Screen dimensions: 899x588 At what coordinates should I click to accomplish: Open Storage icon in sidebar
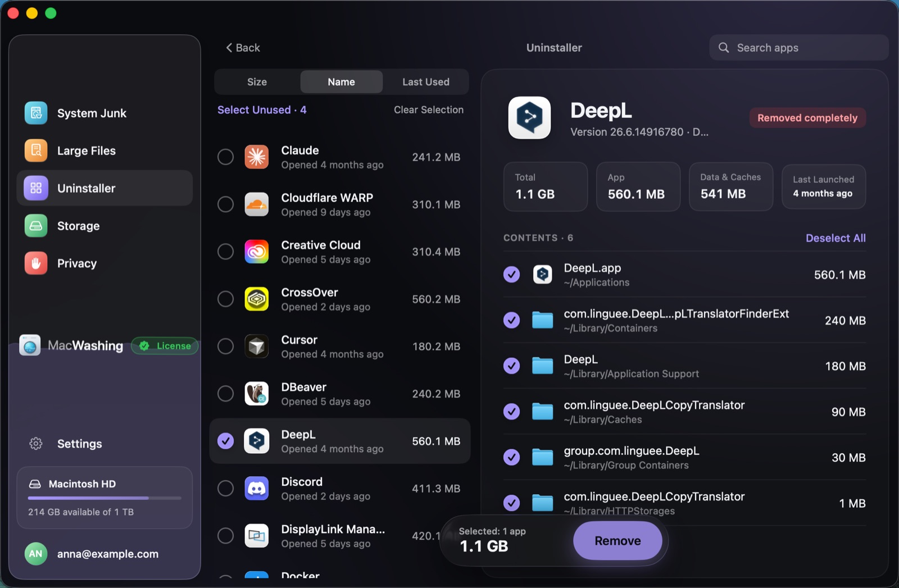click(36, 226)
